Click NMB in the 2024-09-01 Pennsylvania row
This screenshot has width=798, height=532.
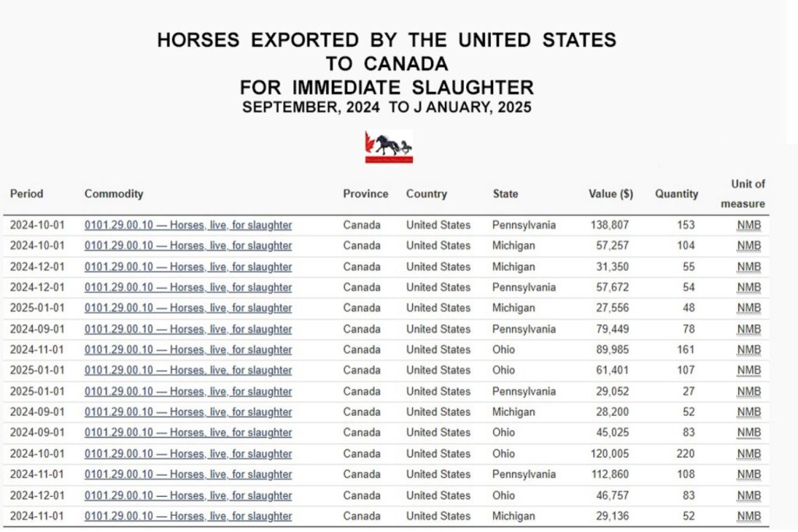click(x=748, y=329)
